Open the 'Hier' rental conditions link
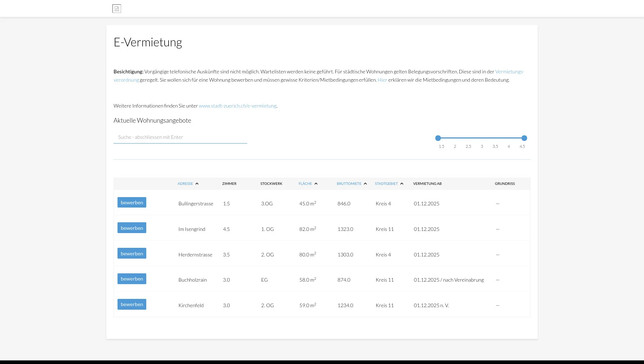Screen dimensions: 644x364 click(x=382, y=80)
